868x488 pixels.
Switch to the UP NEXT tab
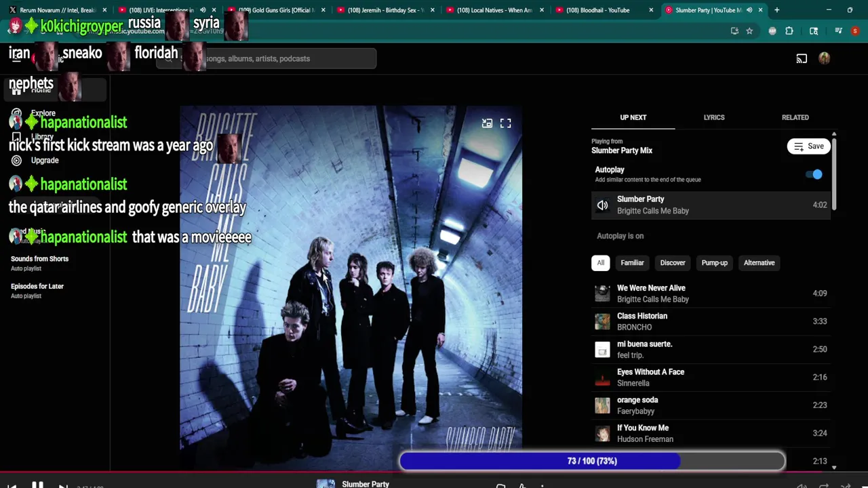633,117
